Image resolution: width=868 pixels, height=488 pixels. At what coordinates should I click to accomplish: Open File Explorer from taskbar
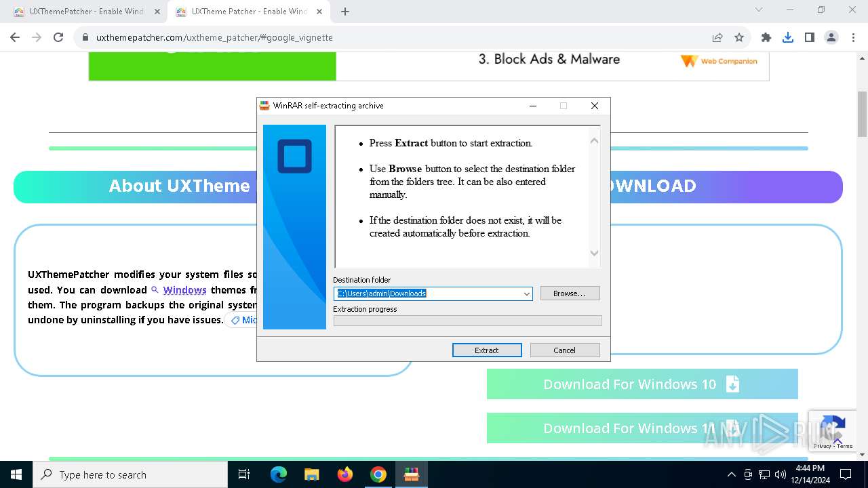tap(312, 474)
